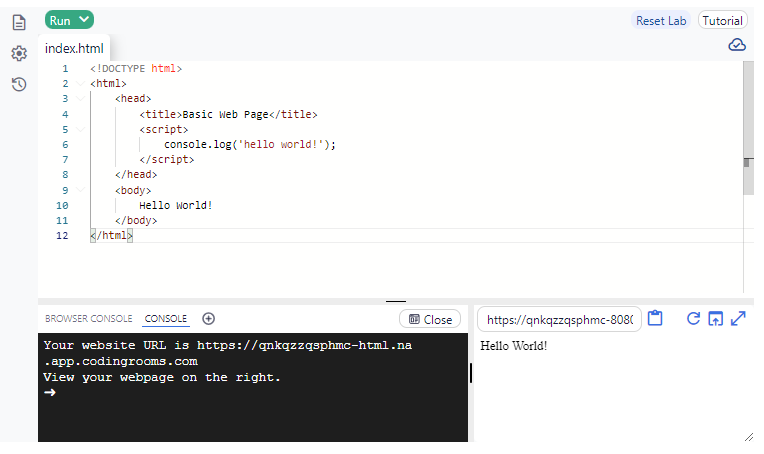Close the console panel
The image size is (764, 454).
click(x=430, y=320)
